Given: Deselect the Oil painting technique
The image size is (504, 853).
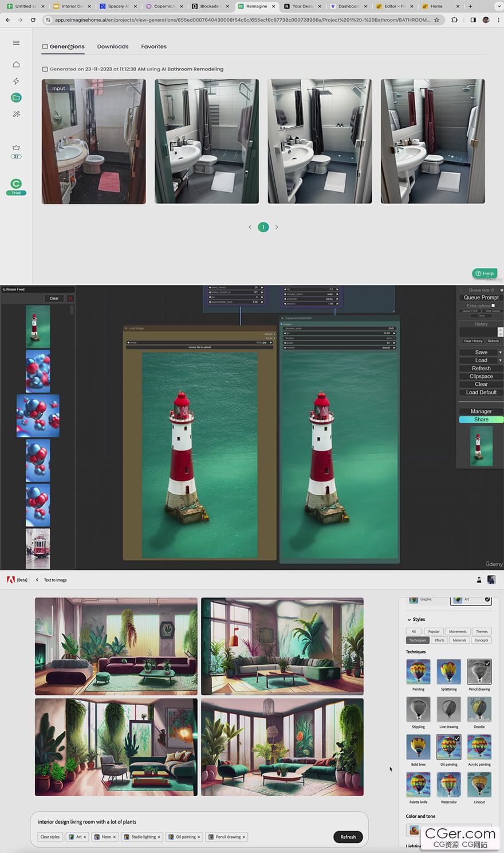Looking at the screenshot, I should (449, 747).
